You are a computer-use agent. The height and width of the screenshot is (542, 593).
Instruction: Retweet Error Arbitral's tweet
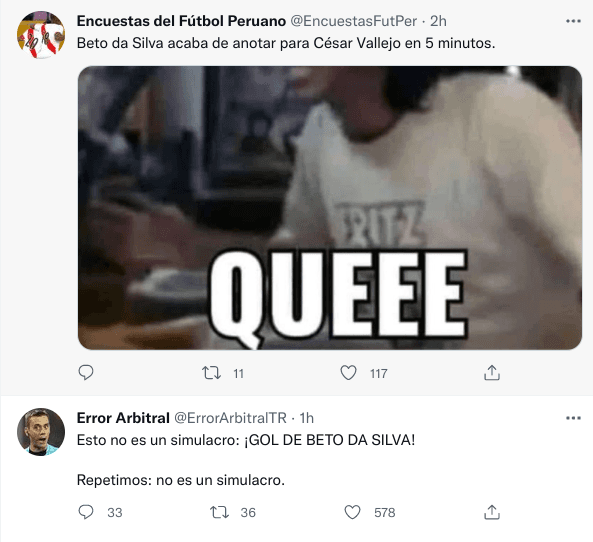pos(219,512)
